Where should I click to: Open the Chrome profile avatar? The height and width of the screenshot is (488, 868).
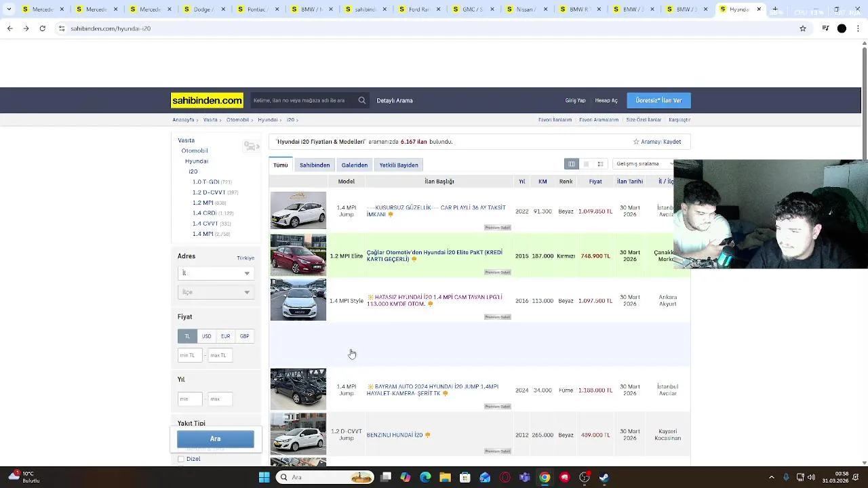842,28
